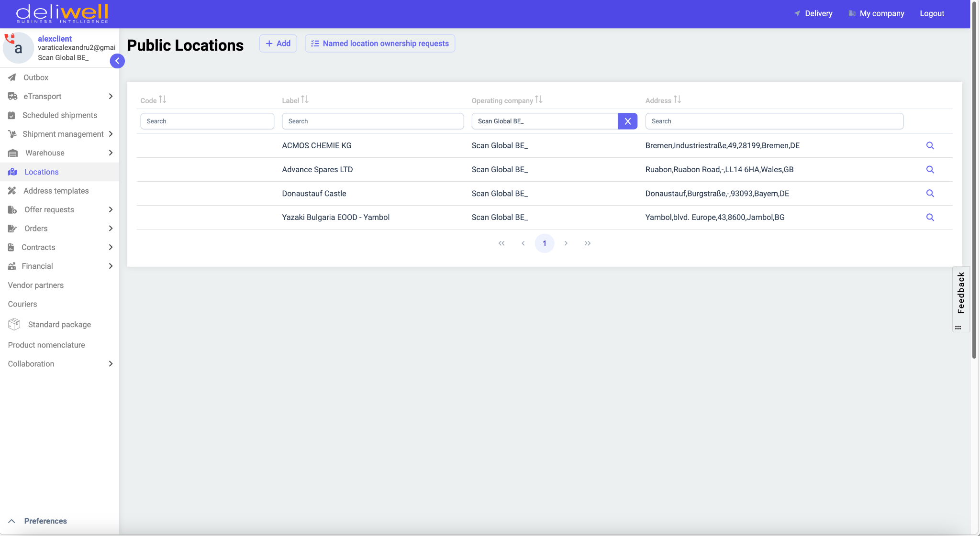The image size is (980, 536).
Task: Open My company in the header
Action: point(876,13)
